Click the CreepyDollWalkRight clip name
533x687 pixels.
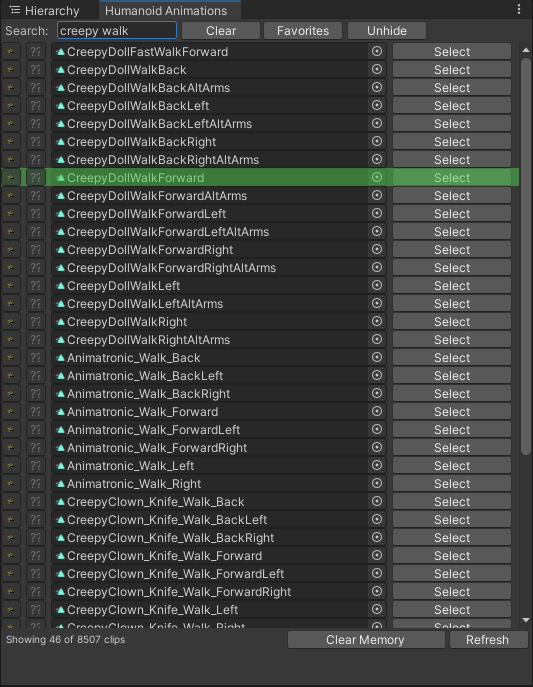pos(127,322)
